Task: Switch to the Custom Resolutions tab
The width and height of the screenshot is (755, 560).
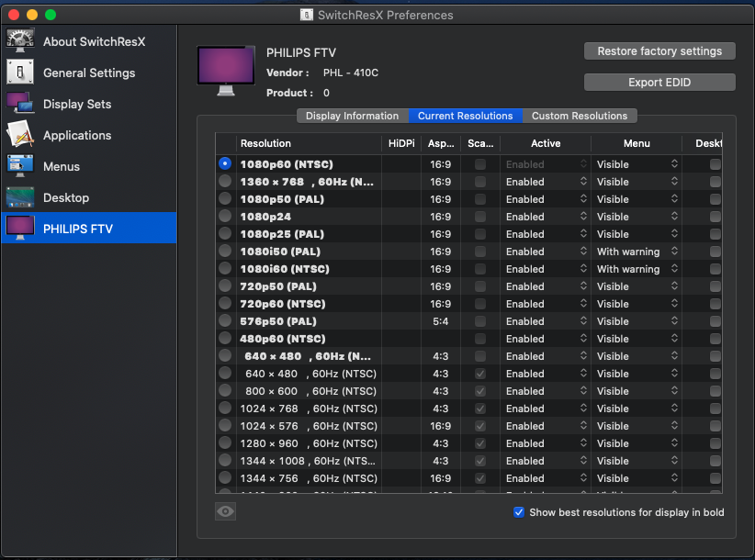Action: (x=580, y=116)
